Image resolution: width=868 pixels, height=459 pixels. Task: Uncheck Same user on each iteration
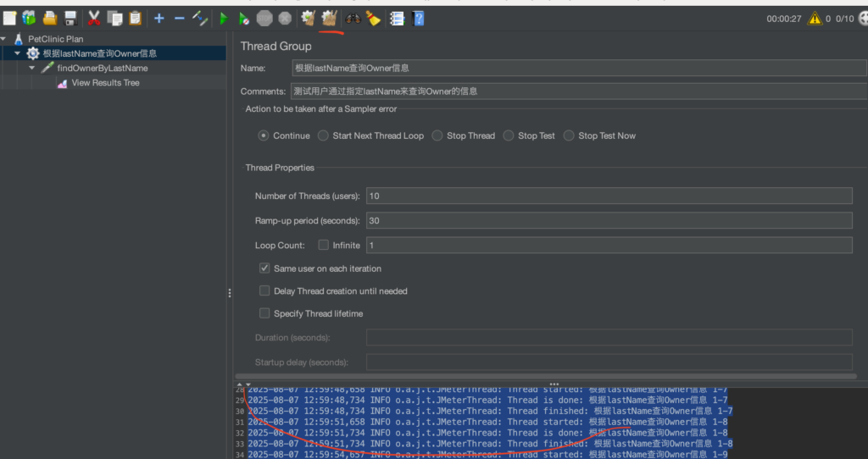click(264, 268)
